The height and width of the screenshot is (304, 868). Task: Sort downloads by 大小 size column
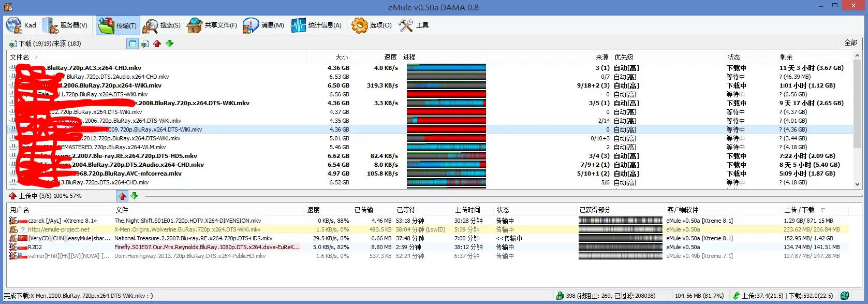point(329,57)
